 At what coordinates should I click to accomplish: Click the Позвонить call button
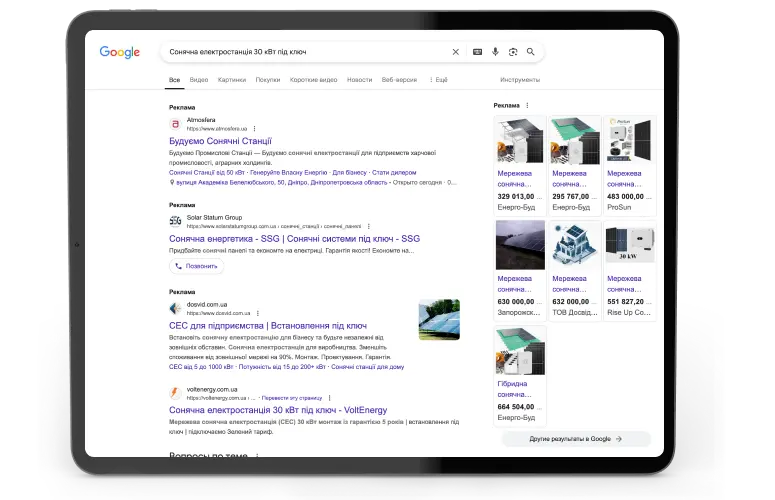tap(196, 266)
